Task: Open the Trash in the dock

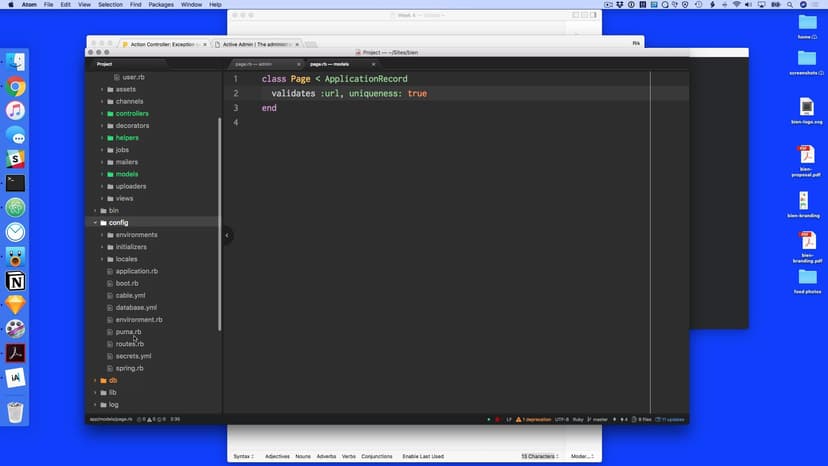Action: [16, 411]
